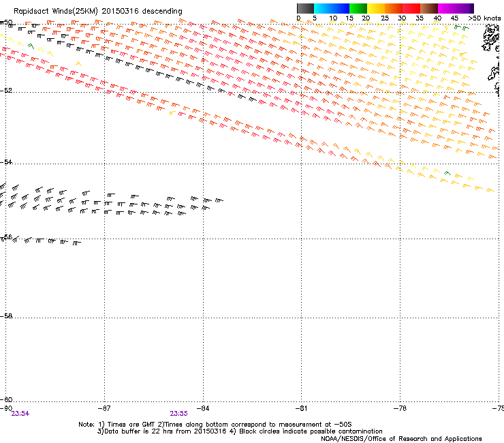Click the lone yellow wind barb left of -87
This screenshot has height=443, width=504.
tap(78, 63)
